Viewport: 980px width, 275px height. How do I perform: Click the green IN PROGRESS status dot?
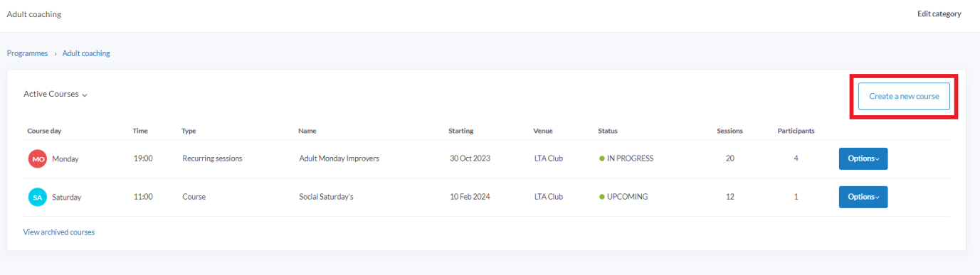click(x=602, y=158)
